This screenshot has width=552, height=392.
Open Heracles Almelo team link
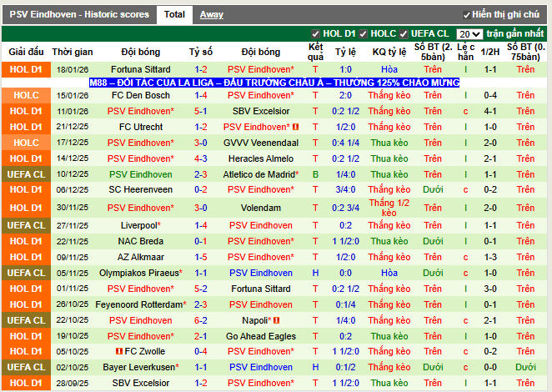pyautogui.click(x=261, y=158)
